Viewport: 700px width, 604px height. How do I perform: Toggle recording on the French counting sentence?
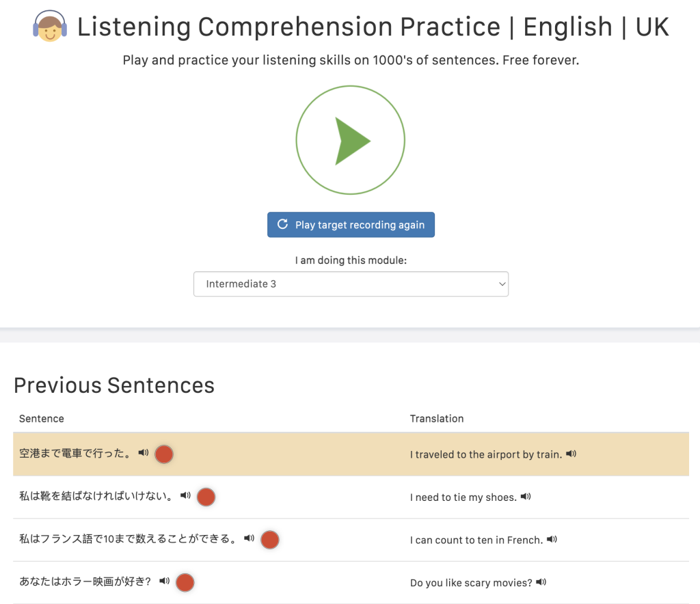(269, 539)
